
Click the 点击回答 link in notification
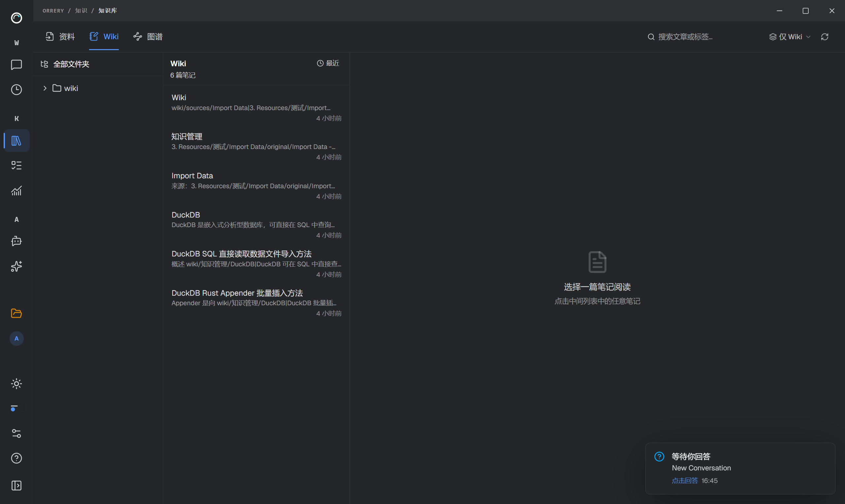coord(685,481)
